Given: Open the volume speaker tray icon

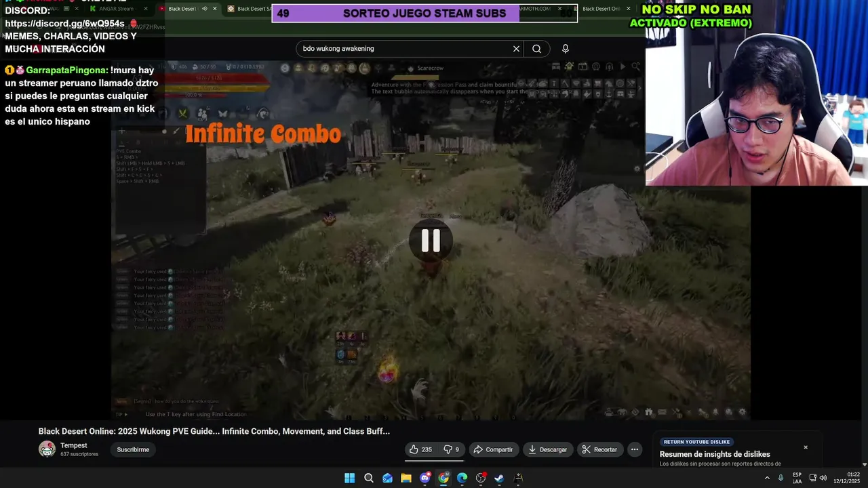Looking at the screenshot, I should (823, 478).
